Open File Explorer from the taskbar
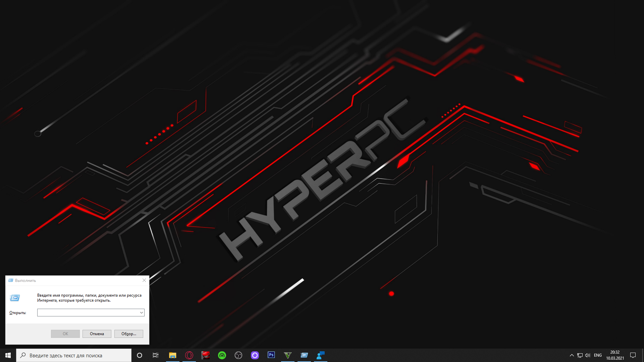This screenshot has width=644, height=362. pos(172,355)
